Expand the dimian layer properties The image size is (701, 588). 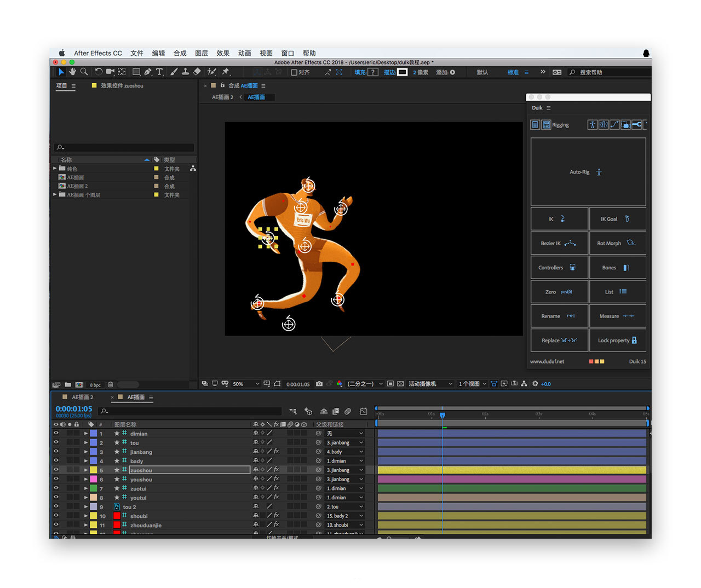(85, 433)
